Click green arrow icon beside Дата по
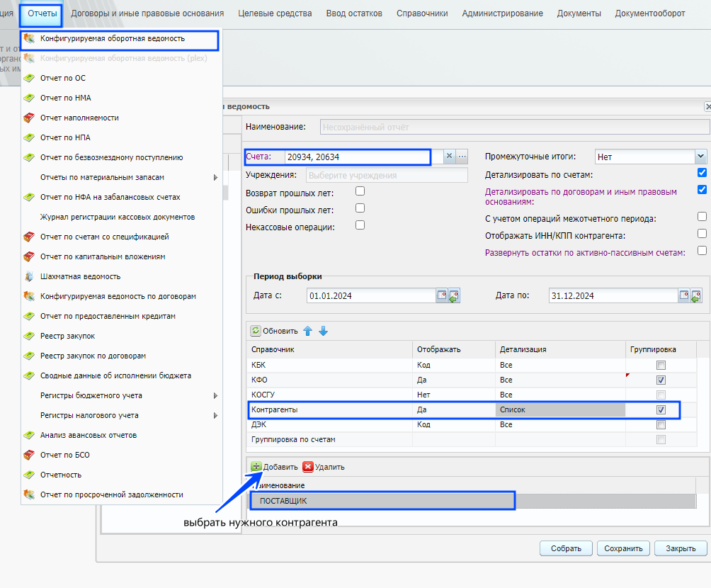This screenshot has width=711, height=588. [x=696, y=297]
